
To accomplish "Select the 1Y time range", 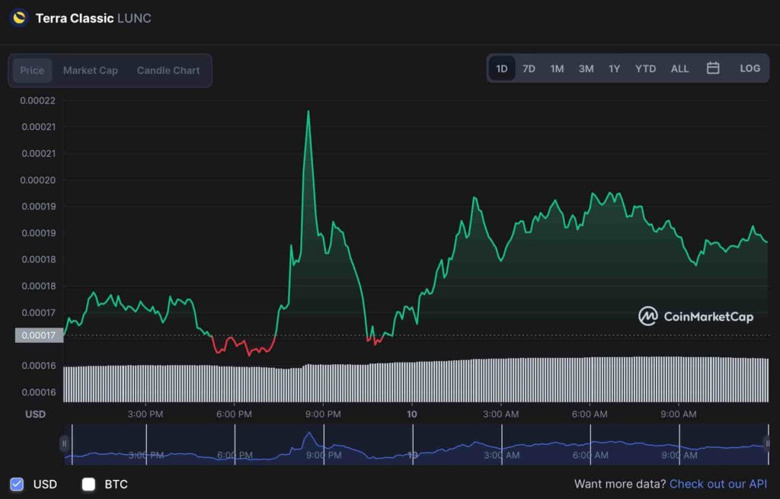I will [614, 69].
